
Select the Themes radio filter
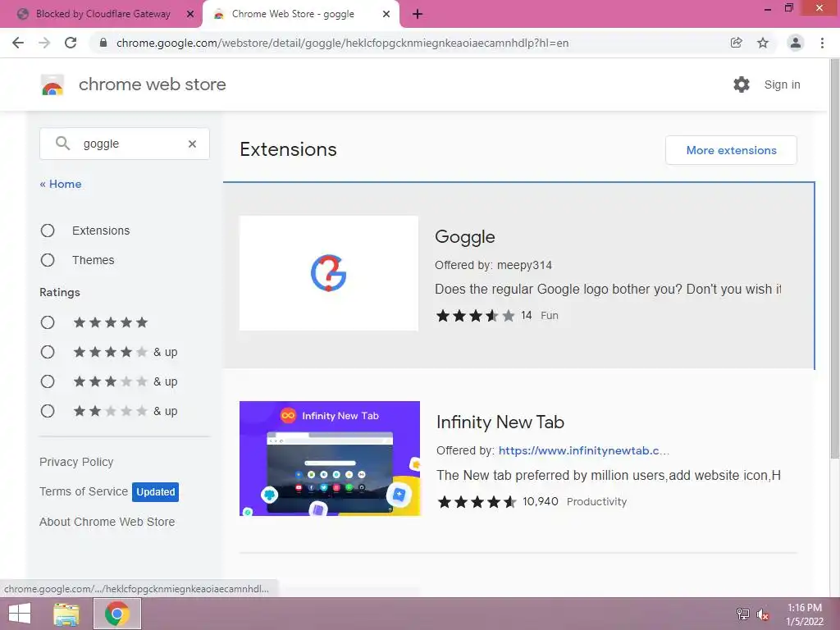pos(48,260)
